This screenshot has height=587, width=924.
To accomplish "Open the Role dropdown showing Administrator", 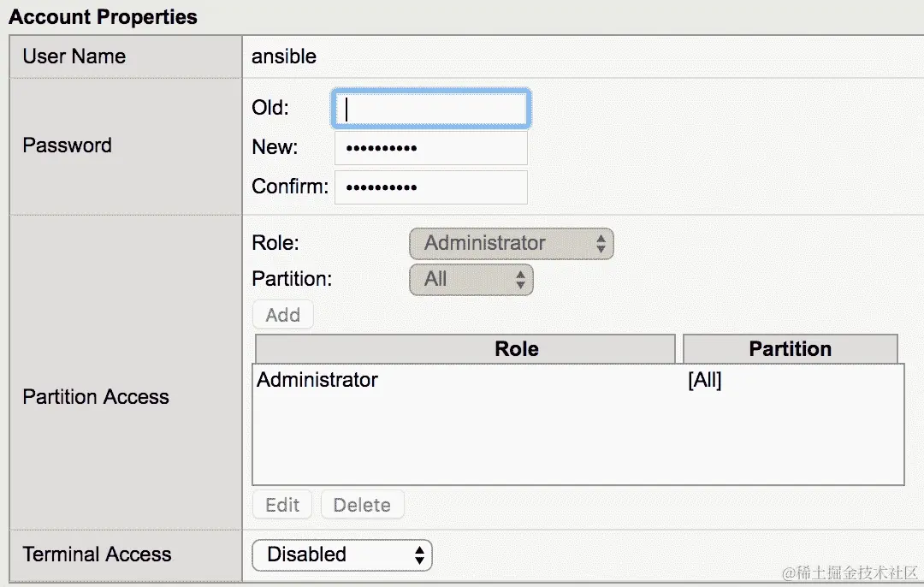I will click(x=511, y=244).
